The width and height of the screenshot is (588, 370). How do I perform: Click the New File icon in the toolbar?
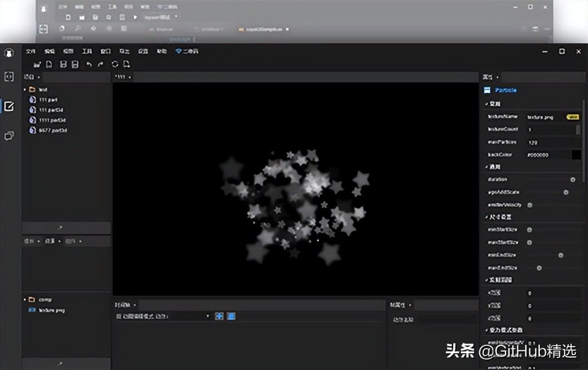(x=48, y=64)
